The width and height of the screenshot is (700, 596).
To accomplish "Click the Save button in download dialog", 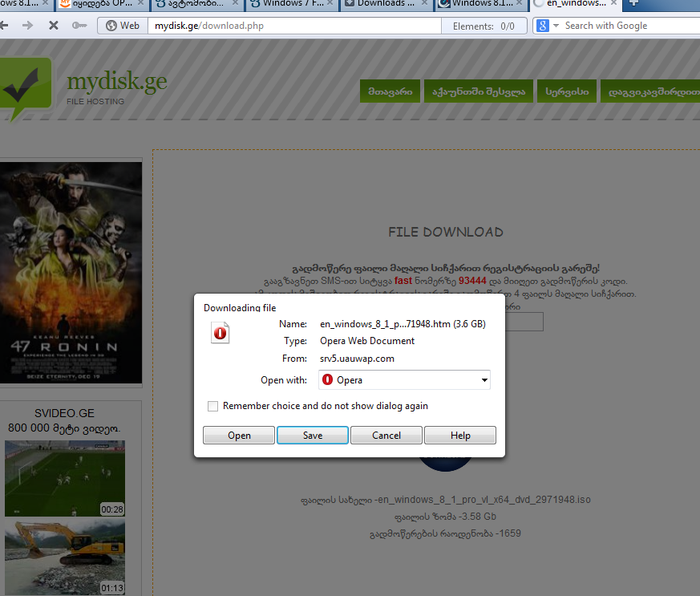I will point(313,436).
